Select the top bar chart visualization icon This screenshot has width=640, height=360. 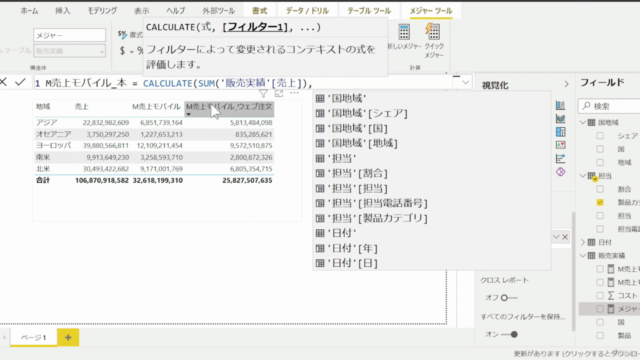point(560,105)
